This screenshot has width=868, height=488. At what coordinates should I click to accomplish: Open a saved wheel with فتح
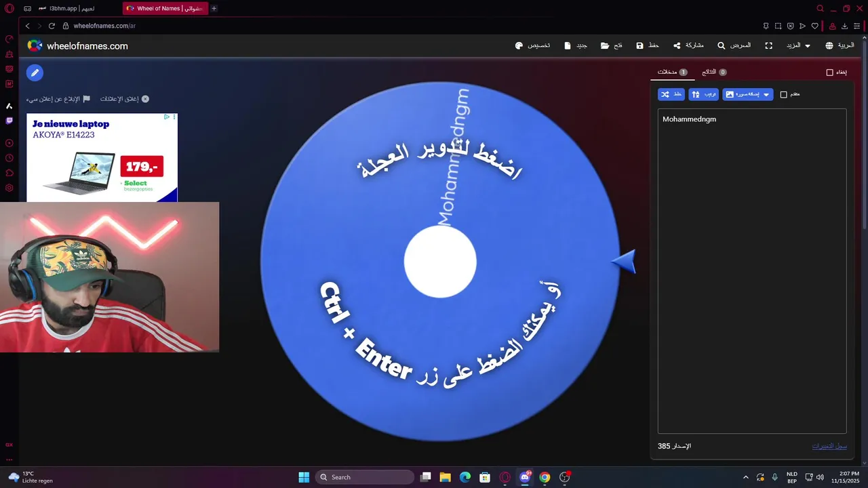tap(612, 45)
